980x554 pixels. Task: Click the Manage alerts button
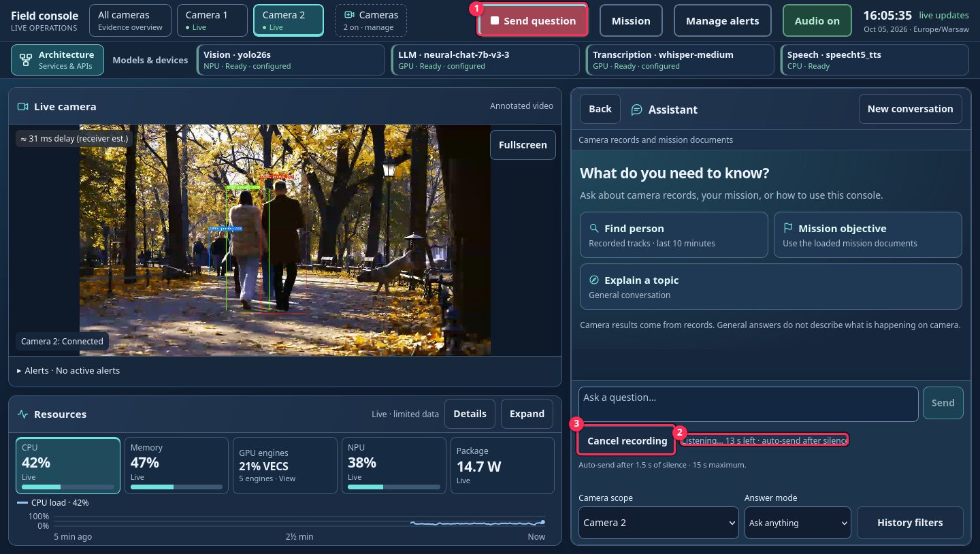click(x=722, y=20)
